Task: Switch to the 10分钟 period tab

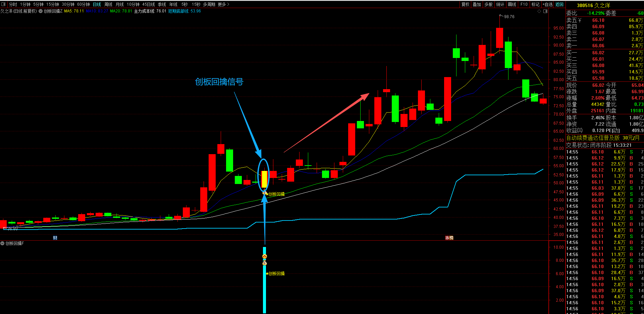Action: (x=133, y=4)
